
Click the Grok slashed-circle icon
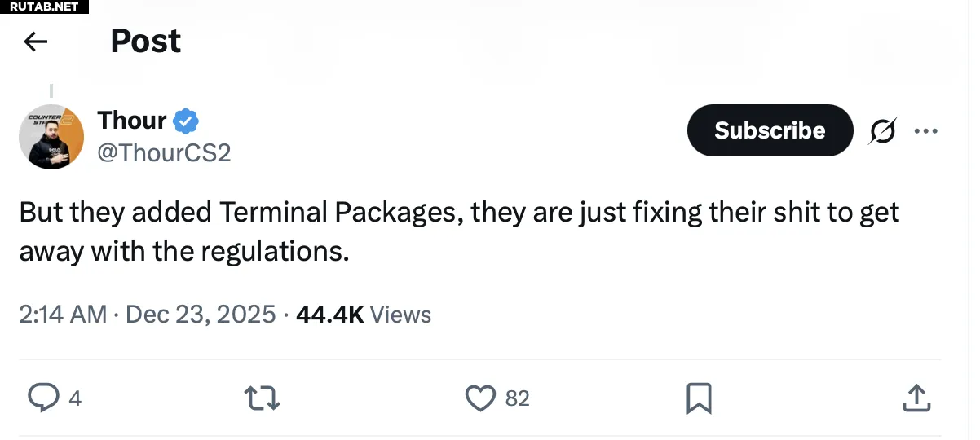(882, 130)
